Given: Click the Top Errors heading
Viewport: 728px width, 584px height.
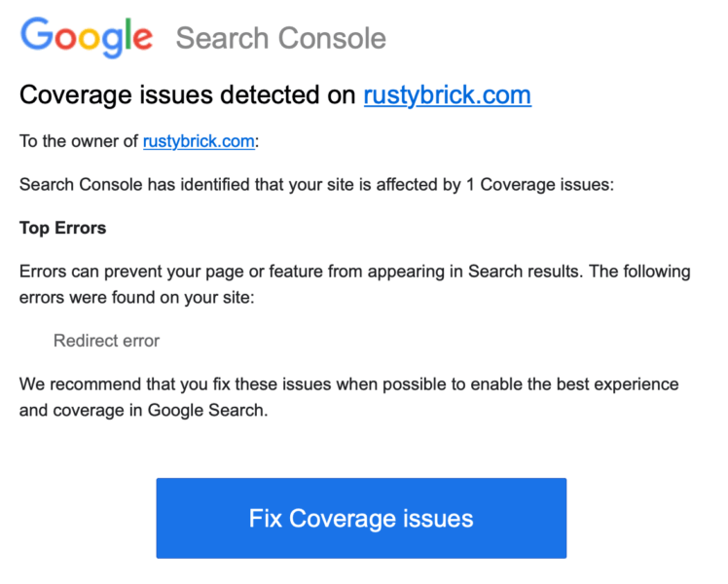Looking at the screenshot, I should [62, 229].
